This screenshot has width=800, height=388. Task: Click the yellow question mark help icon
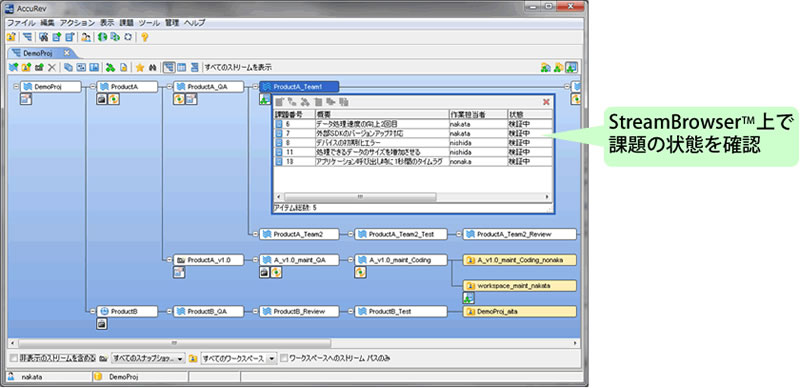(144, 37)
